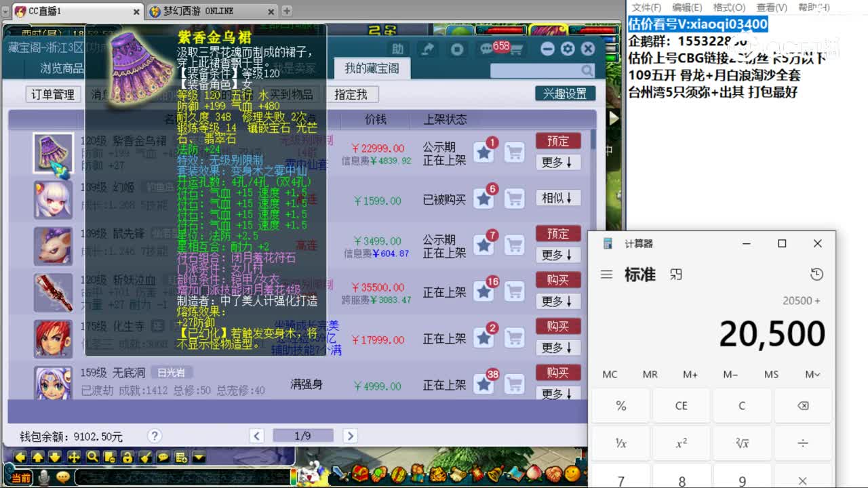
Task: Click 购买 button for 化生寺 character
Action: (558, 326)
